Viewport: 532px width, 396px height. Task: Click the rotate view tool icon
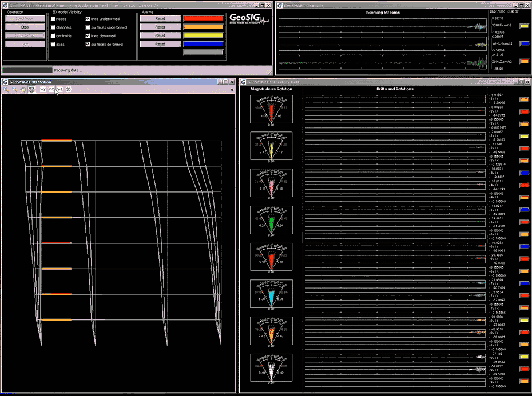(x=31, y=90)
